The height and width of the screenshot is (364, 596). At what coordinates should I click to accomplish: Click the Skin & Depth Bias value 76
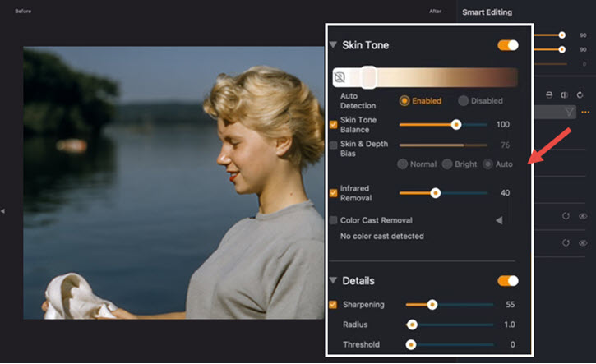click(505, 145)
